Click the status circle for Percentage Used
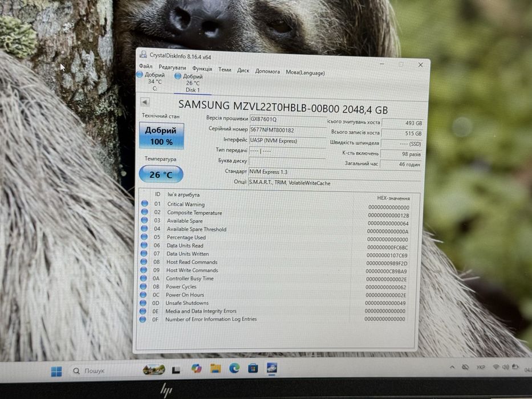 tap(144, 237)
